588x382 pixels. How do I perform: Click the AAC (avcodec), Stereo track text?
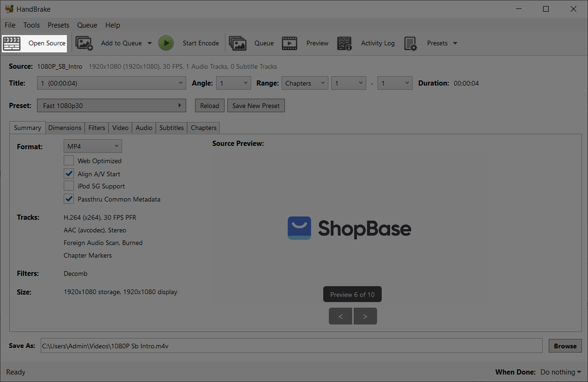(x=95, y=230)
